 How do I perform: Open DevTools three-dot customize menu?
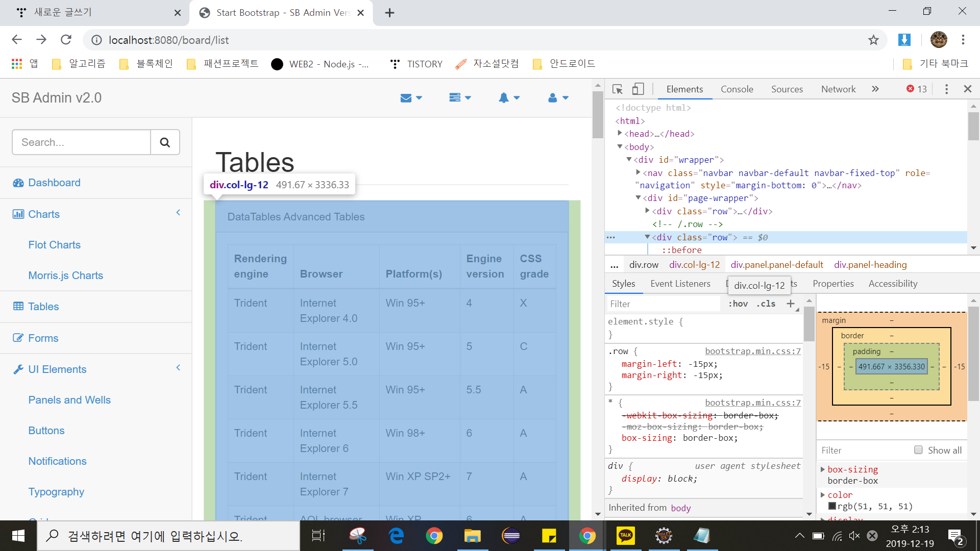pos(946,89)
